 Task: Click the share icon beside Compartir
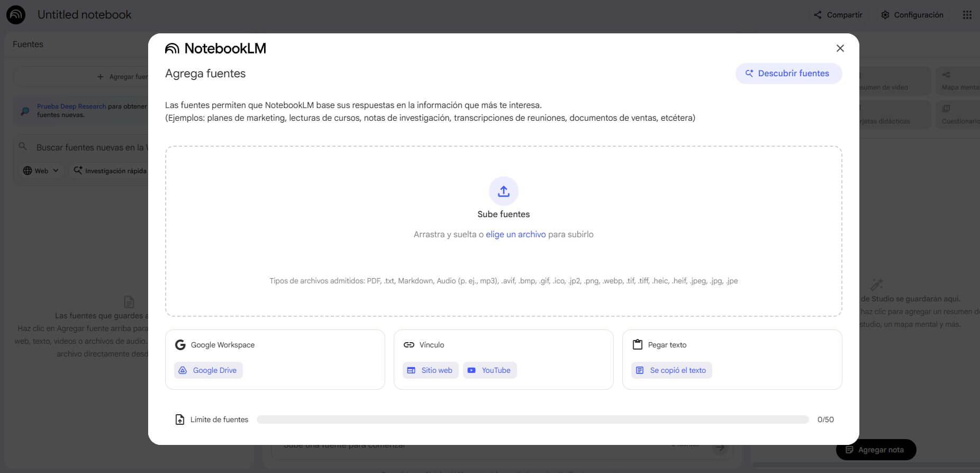click(x=818, y=15)
